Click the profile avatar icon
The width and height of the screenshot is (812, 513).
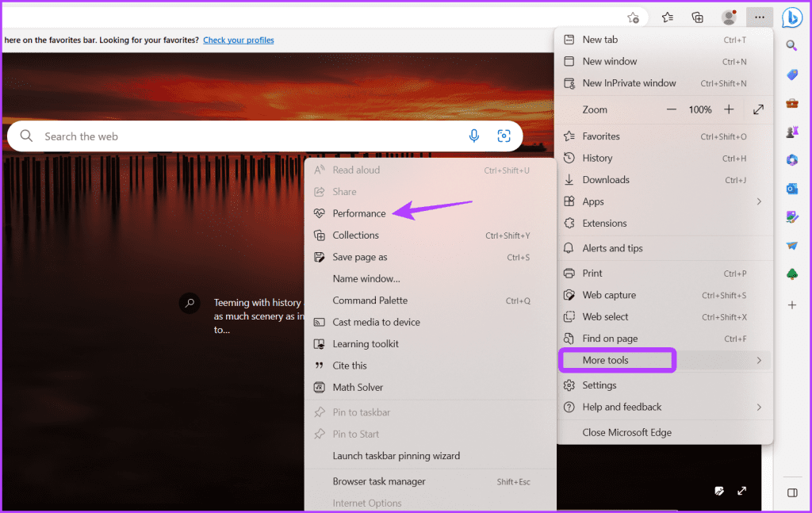[x=729, y=17]
